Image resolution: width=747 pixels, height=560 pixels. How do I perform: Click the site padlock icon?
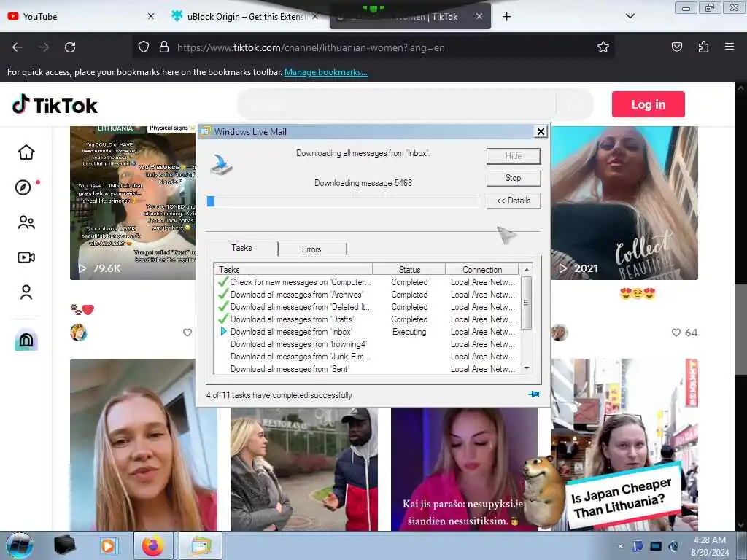click(164, 47)
